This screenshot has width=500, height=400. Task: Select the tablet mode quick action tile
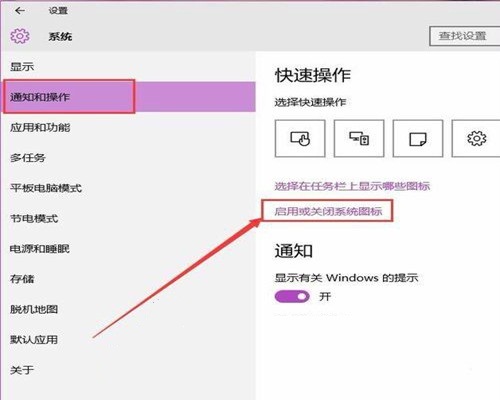pyautogui.click(x=300, y=138)
